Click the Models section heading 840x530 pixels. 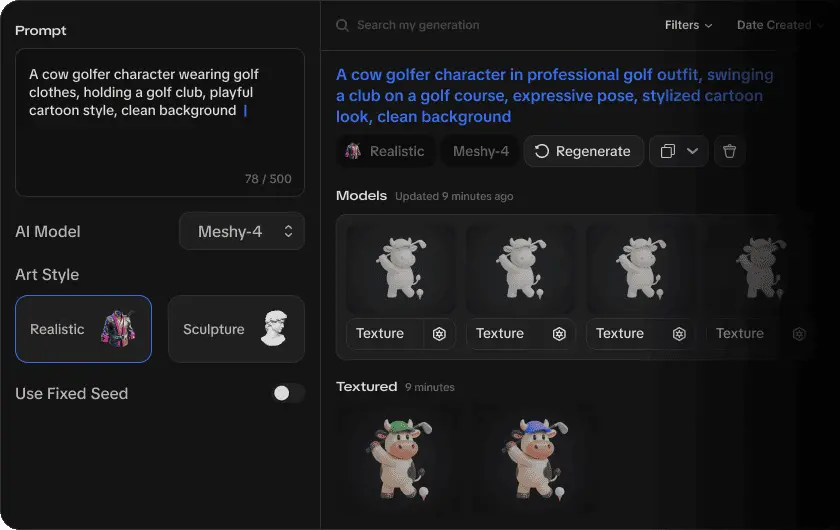click(x=361, y=196)
